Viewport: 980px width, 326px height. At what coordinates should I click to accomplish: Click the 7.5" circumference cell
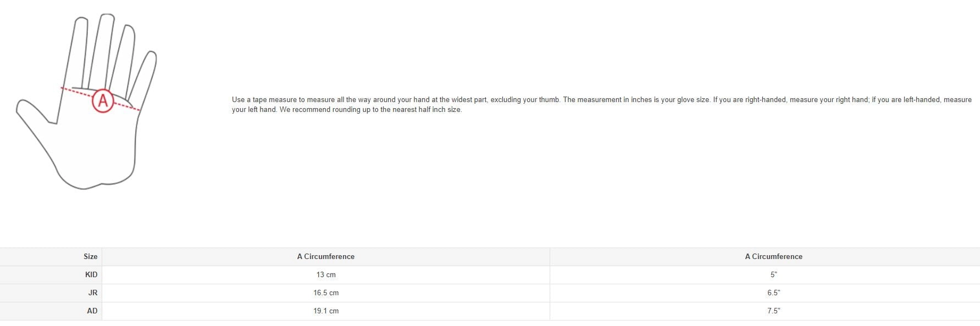(x=773, y=311)
